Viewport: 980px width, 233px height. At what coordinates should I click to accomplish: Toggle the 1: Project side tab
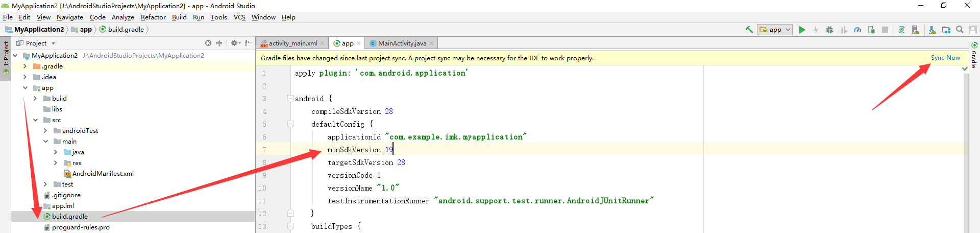coord(6,57)
